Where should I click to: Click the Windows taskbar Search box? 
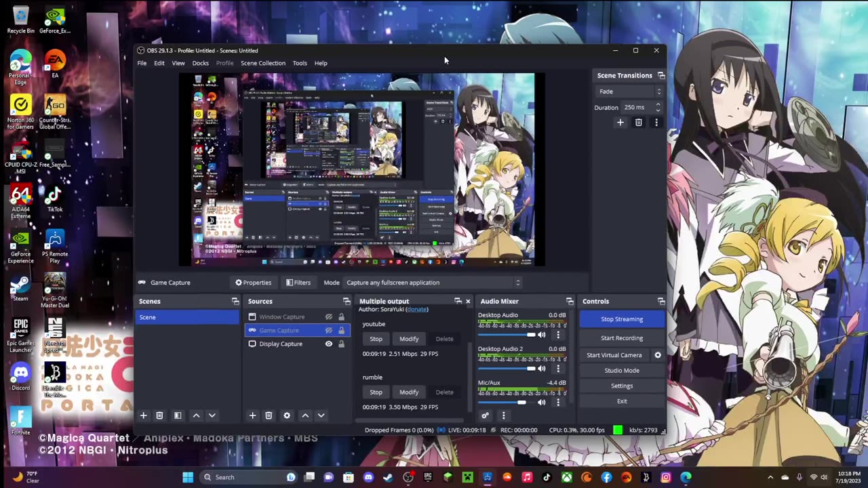click(x=250, y=477)
